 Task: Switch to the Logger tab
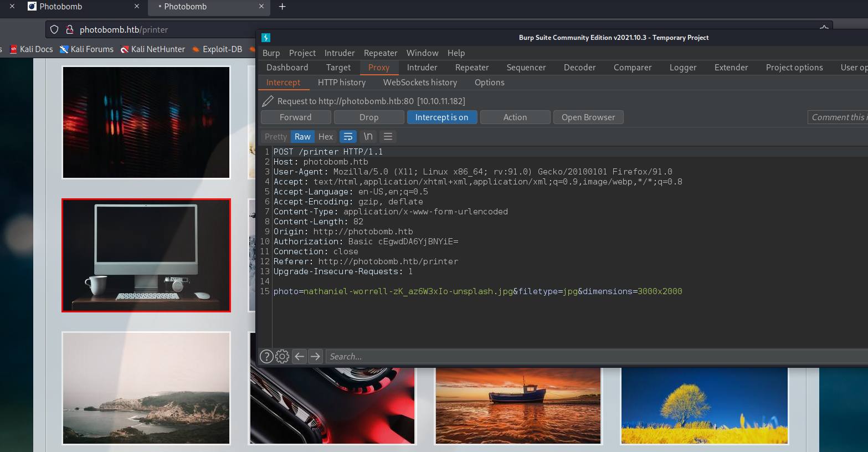(x=683, y=68)
